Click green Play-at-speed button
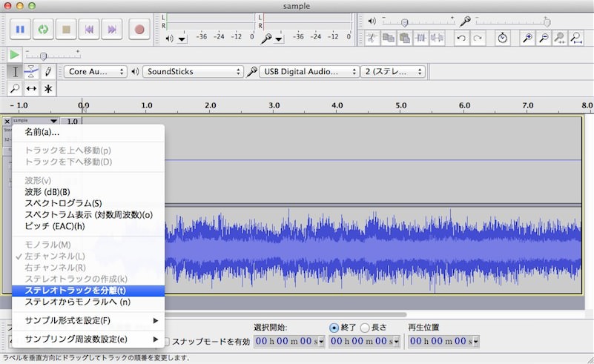 pyautogui.click(x=14, y=55)
